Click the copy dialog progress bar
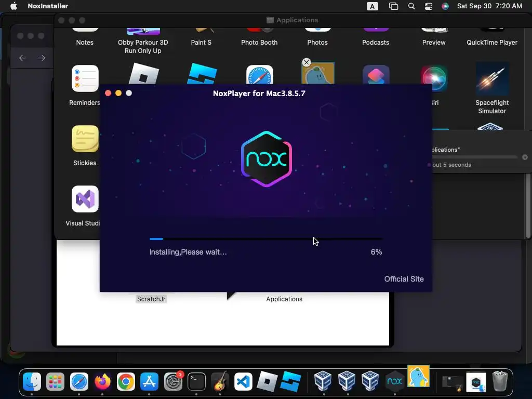The height and width of the screenshot is (399, 532). tap(475, 157)
